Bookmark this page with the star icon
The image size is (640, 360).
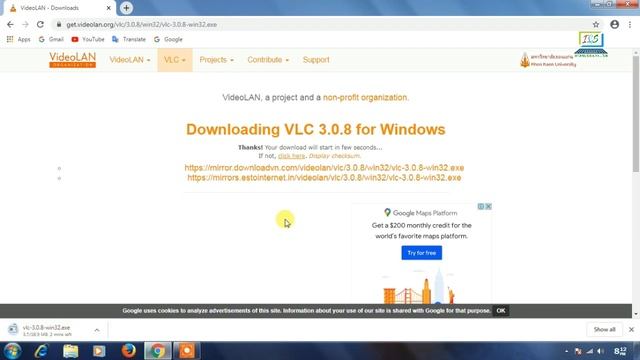(596, 24)
